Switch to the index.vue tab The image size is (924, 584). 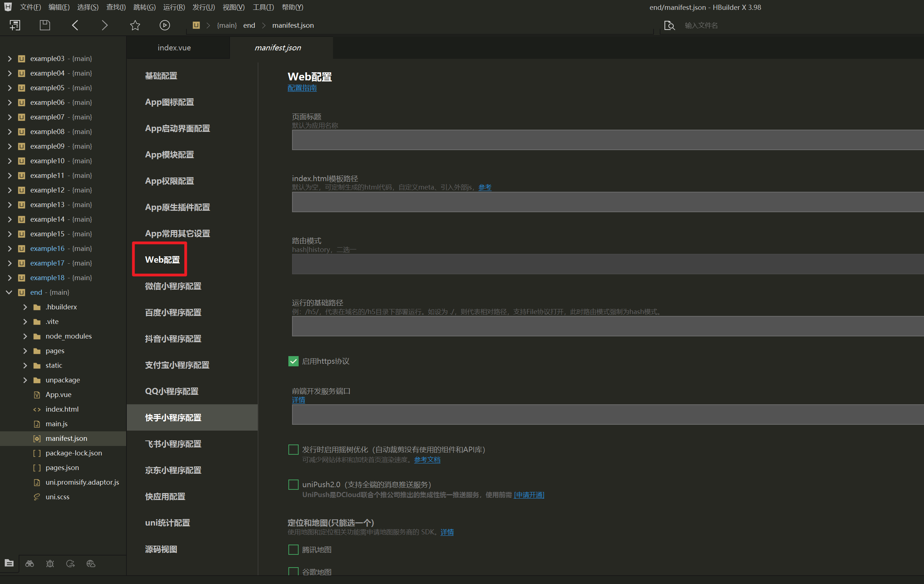tap(174, 47)
